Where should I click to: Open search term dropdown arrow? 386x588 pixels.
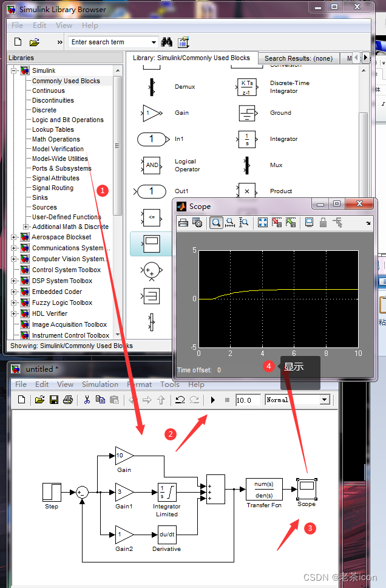click(x=154, y=42)
